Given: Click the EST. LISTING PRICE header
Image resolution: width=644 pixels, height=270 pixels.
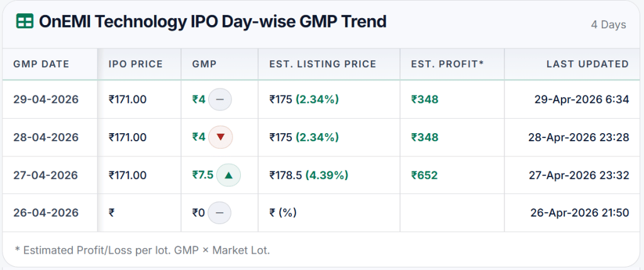Looking at the screenshot, I should (x=323, y=64).
